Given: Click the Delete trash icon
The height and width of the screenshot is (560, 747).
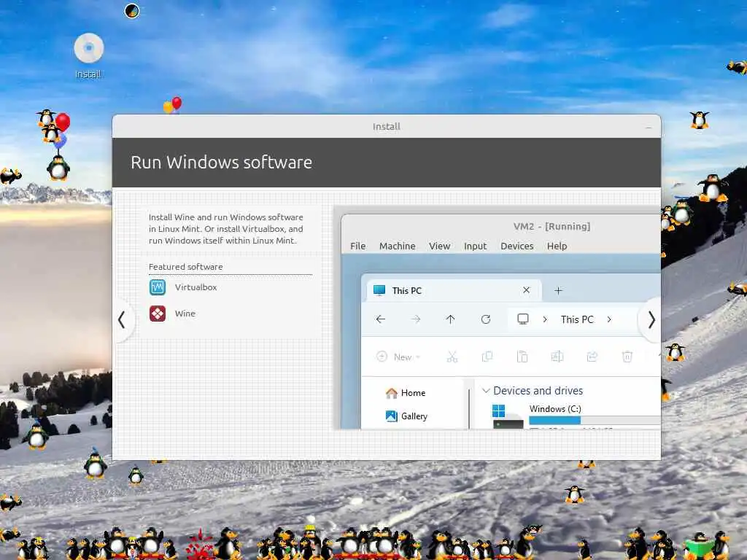Looking at the screenshot, I should pos(627,357).
